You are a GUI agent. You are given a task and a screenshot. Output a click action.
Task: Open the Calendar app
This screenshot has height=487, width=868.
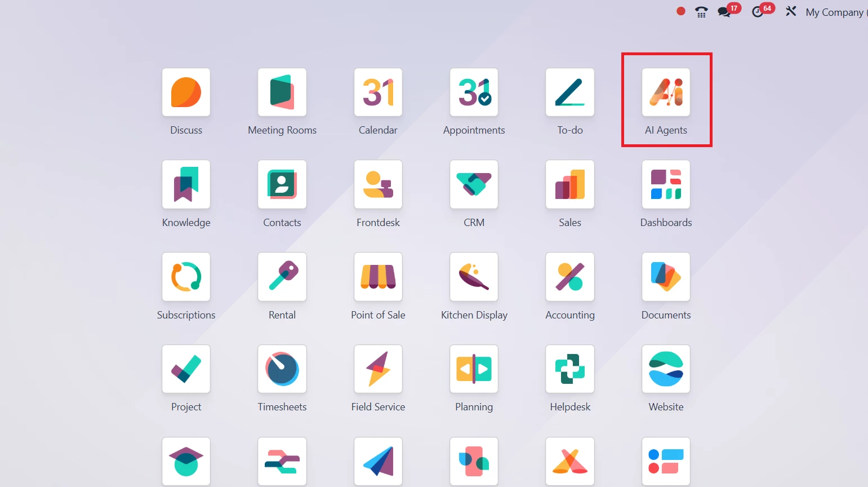pyautogui.click(x=378, y=92)
